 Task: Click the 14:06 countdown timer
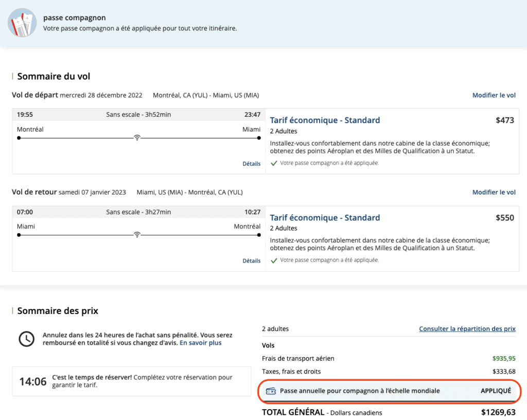tap(33, 381)
